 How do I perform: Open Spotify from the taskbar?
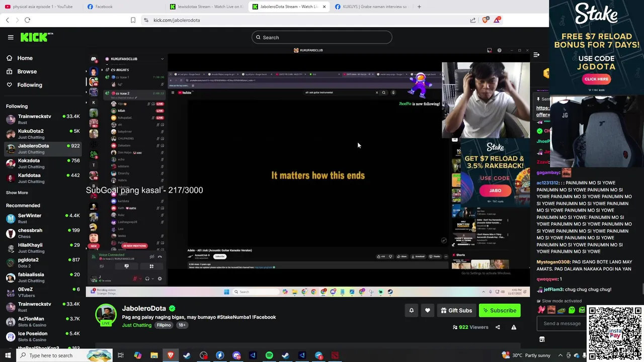click(269, 355)
